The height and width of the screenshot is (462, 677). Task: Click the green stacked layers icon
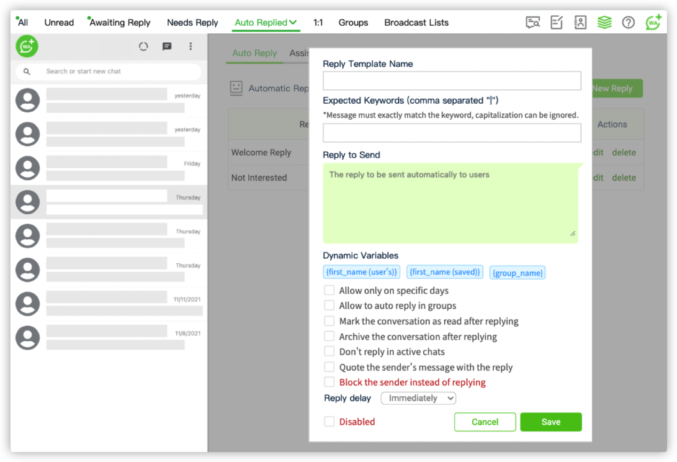click(604, 22)
